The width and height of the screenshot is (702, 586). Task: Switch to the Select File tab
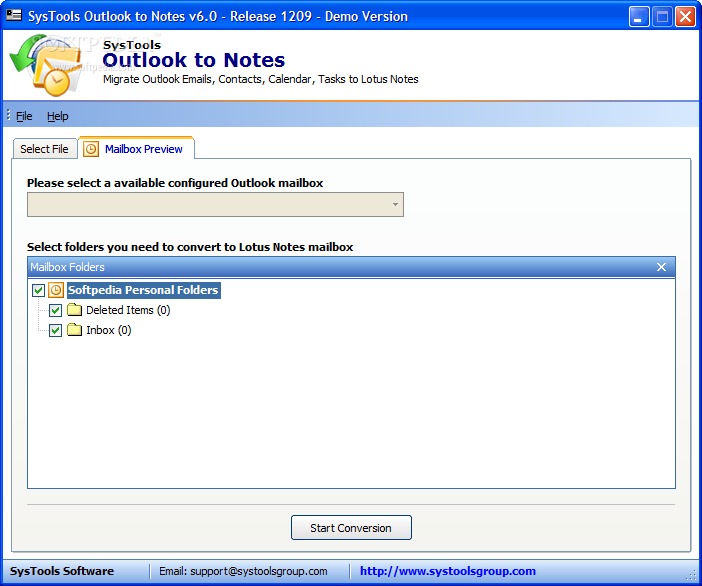tap(44, 149)
